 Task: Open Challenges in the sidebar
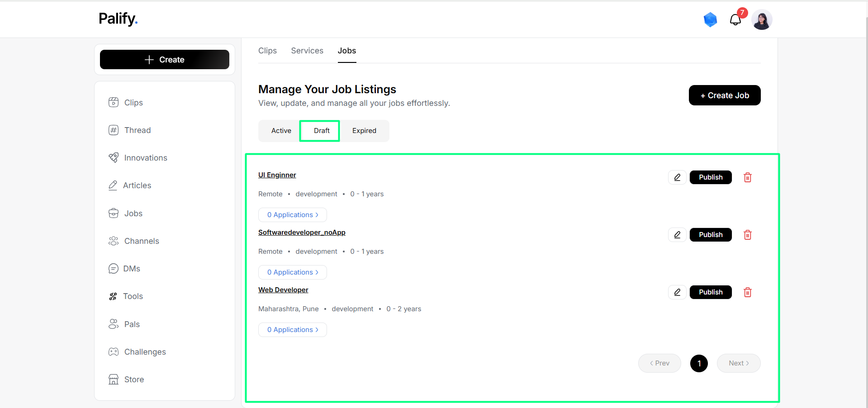click(137, 352)
